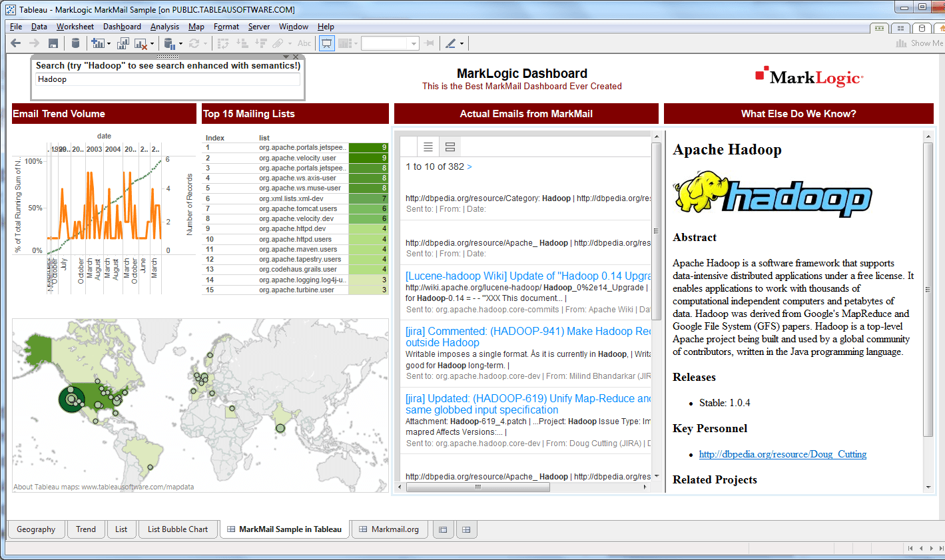Click the Fix Axes pin icon
Screen dimensions: 945x560
tap(430, 43)
